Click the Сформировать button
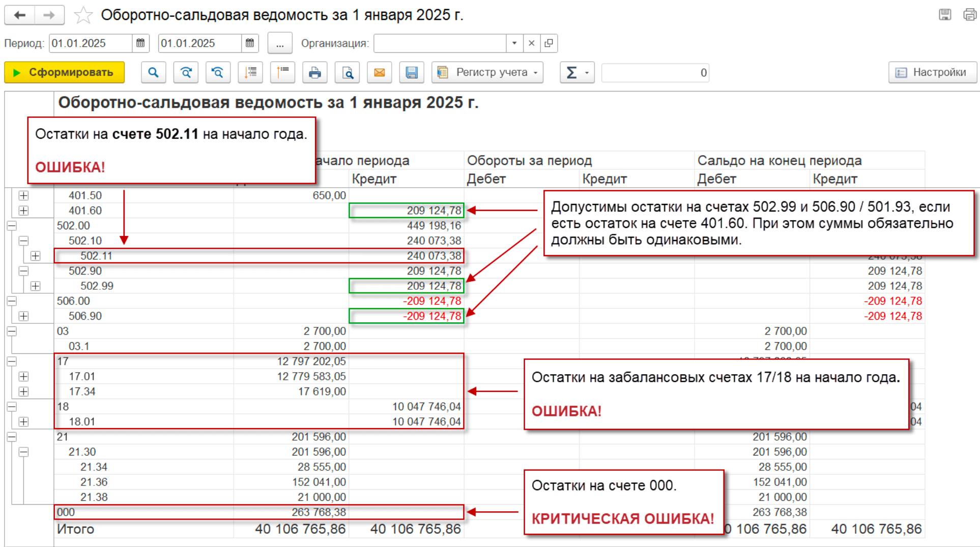Image resolution: width=980 pixels, height=547 pixels. [64, 73]
